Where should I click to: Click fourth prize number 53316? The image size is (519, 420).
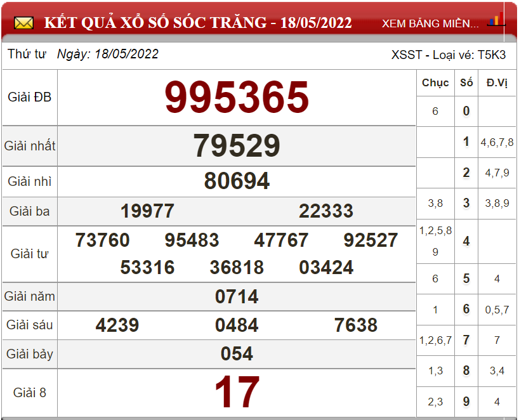(147, 268)
